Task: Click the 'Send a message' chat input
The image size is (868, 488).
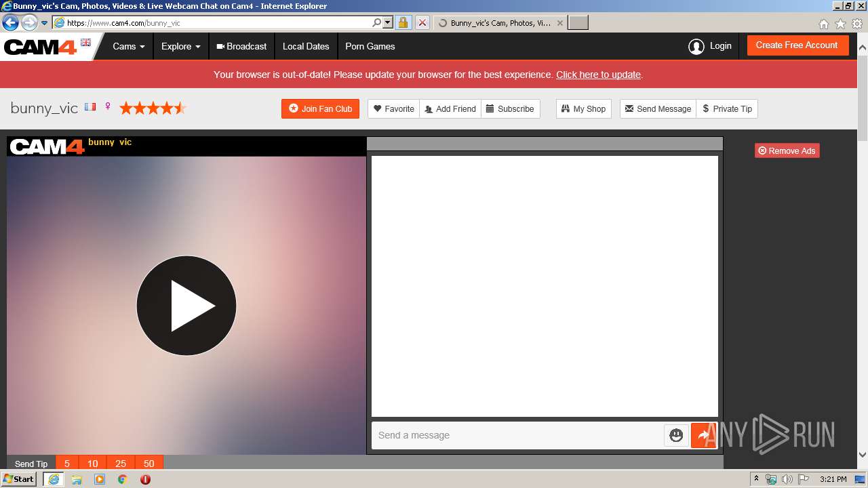Action: [517, 435]
